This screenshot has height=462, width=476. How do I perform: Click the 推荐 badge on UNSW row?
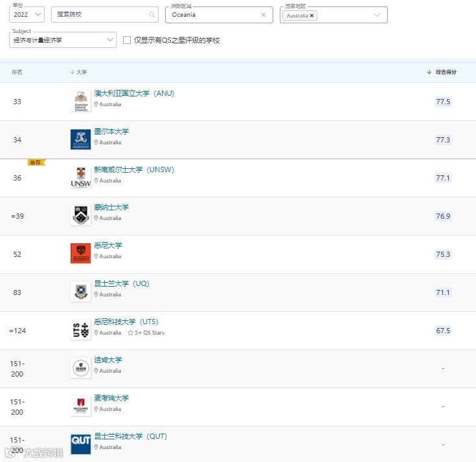36,162
